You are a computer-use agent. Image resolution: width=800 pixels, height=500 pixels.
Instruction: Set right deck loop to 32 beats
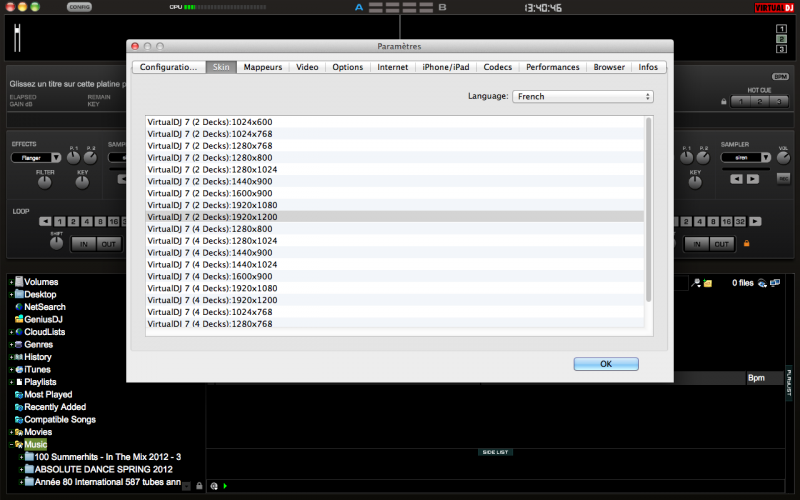click(740, 221)
